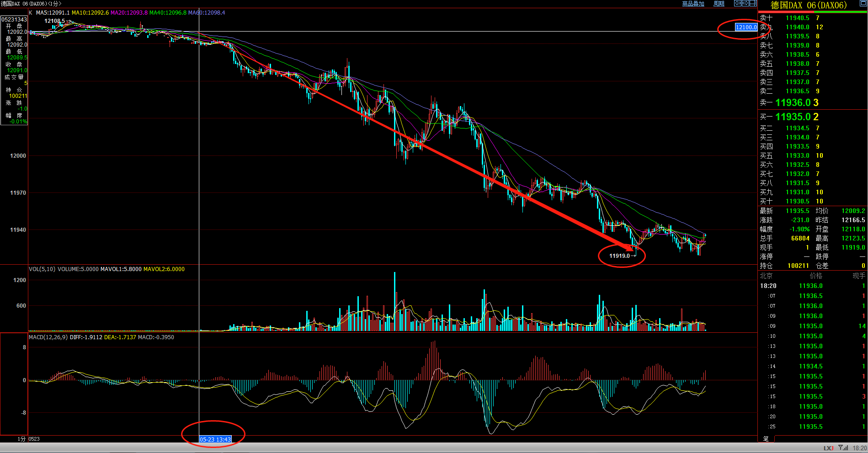Screen dimensions: 868x453
Task: Click the 最高 12123.5 high price
Action: (x=853, y=238)
